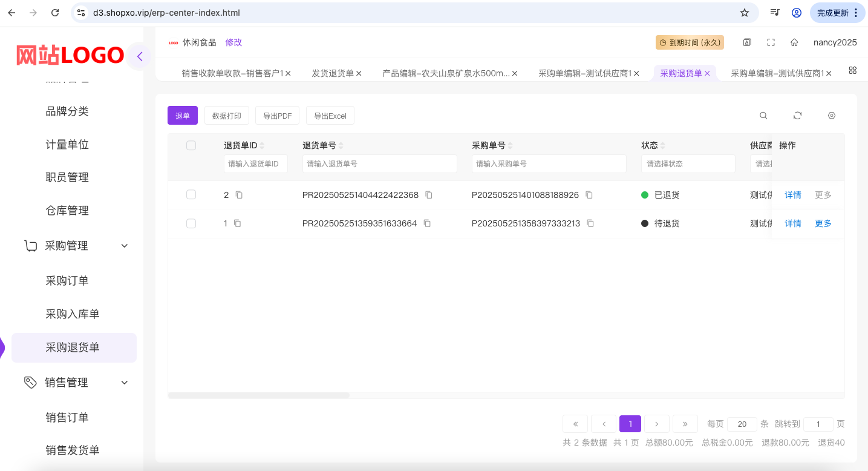Image resolution: width=868 pixels, height=471 pixels.
Task: Open 采购订单 in sidebar
Action: click(67, 281)
